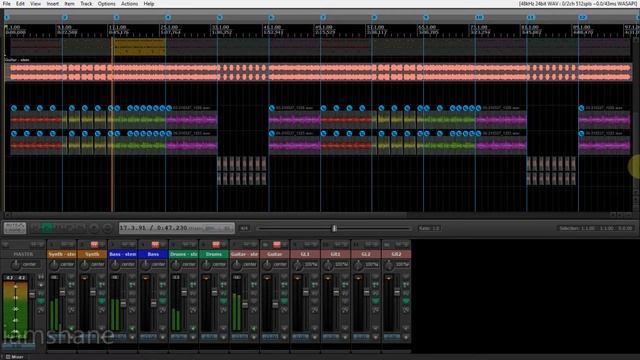Click the Bass - stem volume fader handle
This screenshot has width=640, height=360.
pos(123,304)
